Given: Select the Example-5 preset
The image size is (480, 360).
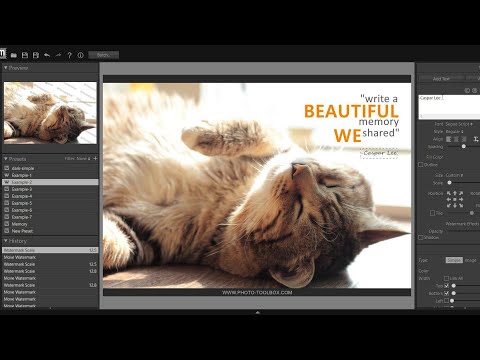Looking at the screenshot, I should pyautogui.click(x=50, y=203).
